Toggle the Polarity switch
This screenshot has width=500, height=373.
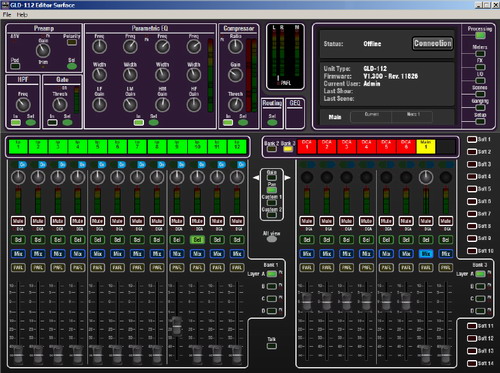click(72, 42)
